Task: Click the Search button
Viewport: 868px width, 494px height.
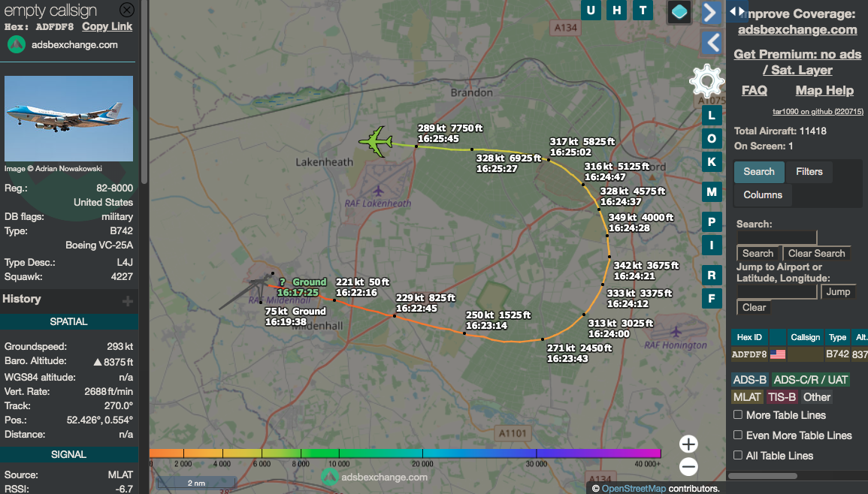Action: (758, 253)
